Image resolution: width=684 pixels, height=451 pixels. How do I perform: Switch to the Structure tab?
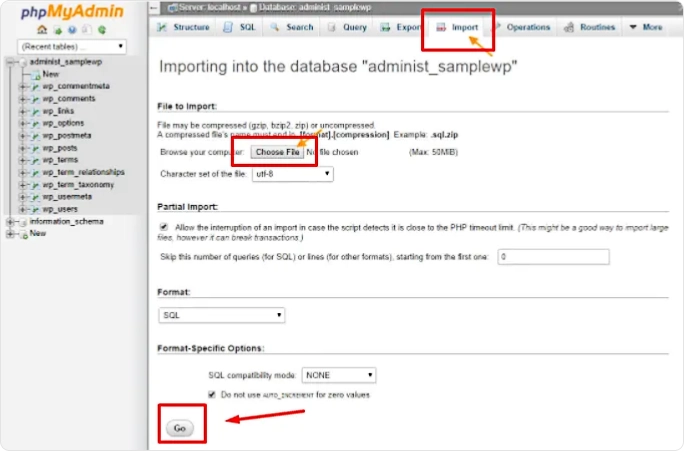[184, 27]
